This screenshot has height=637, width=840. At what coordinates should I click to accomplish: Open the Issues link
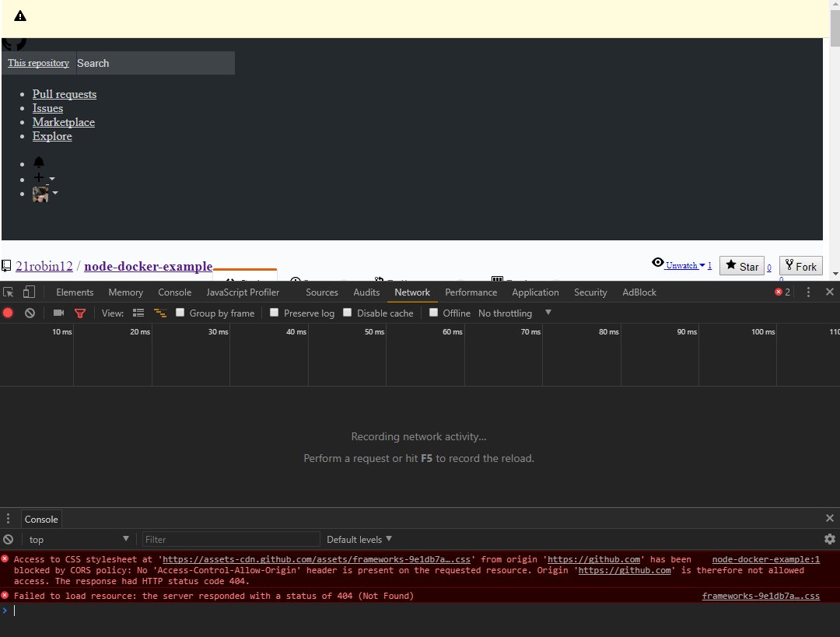point(47,107)
